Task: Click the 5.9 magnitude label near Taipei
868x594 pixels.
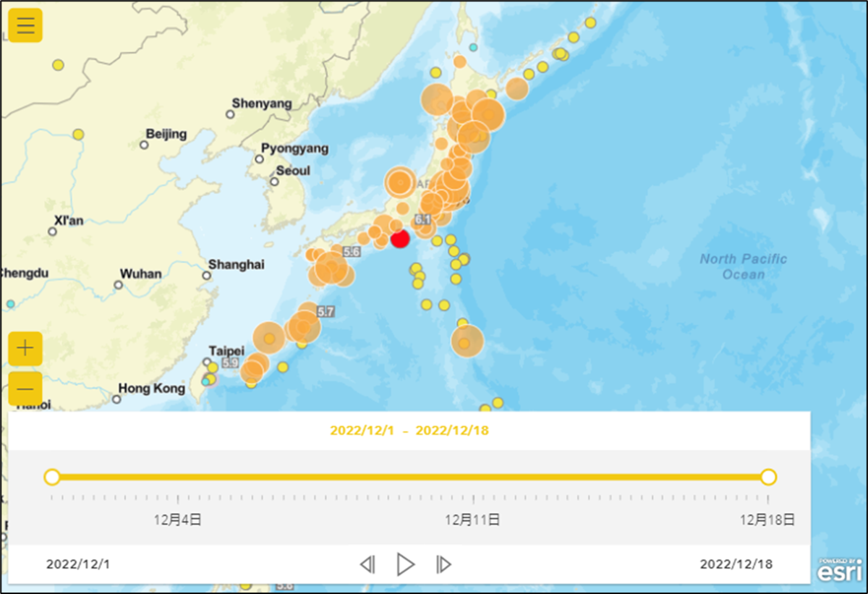Action: tap(231, 362)
